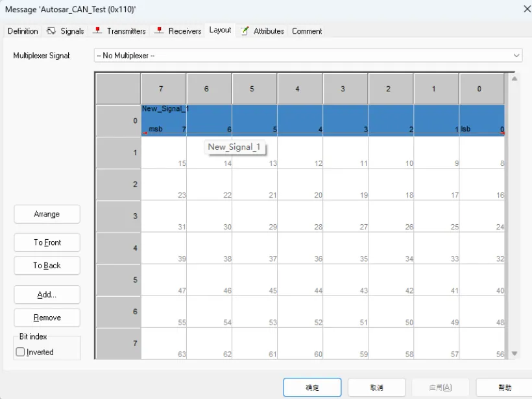The image size is (532, 405).
Task: Switch to the Transmitters tab
Action: coord(126,31)
